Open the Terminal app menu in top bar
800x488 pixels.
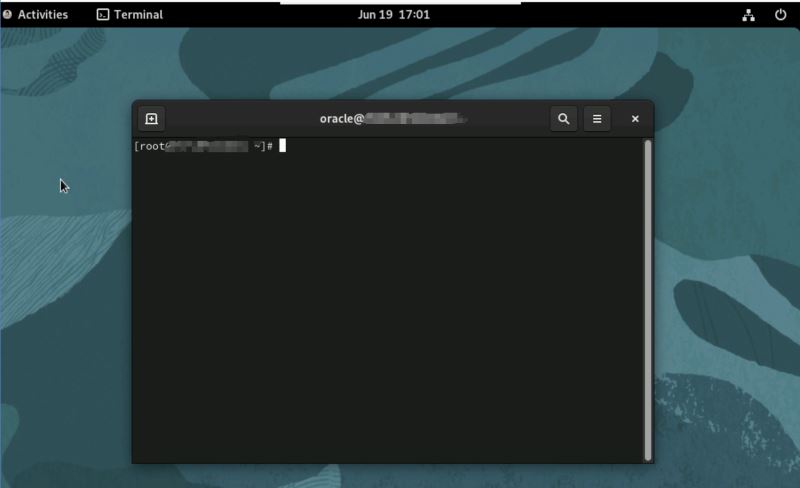pos(130,15)
